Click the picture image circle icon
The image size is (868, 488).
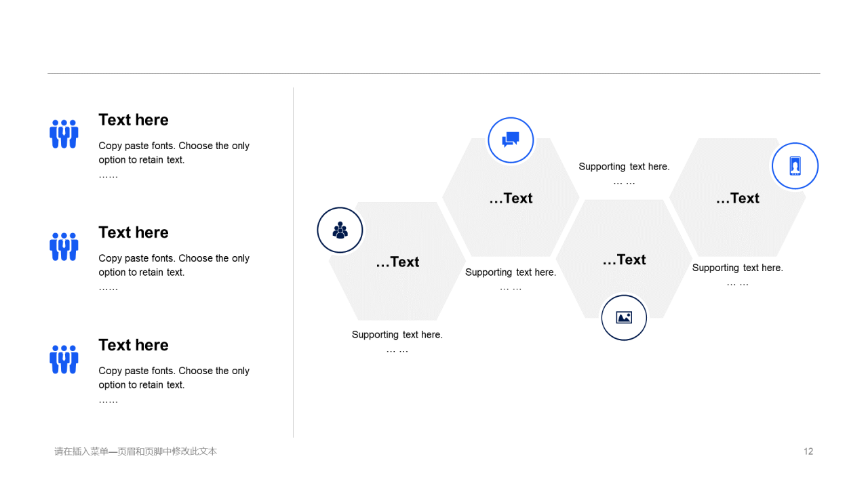pyautogui.click(x=624, y=317)
